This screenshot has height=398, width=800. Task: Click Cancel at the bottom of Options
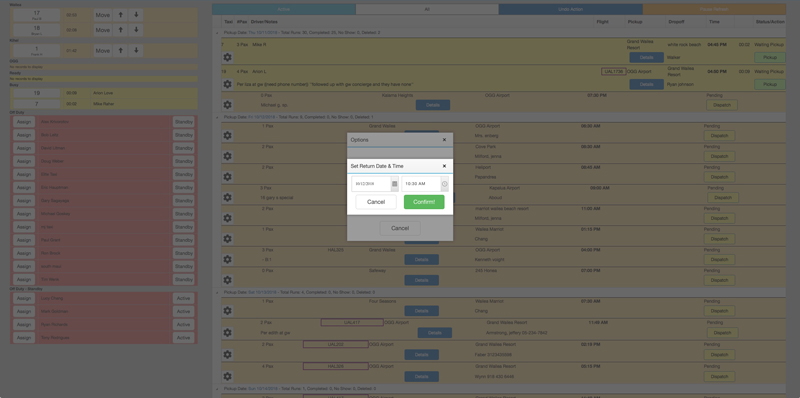[x=400, y=228]
